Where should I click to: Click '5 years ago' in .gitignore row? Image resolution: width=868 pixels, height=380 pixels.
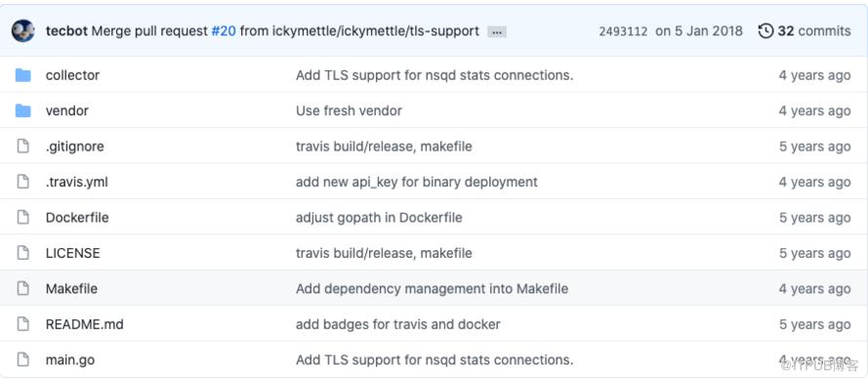814,147
